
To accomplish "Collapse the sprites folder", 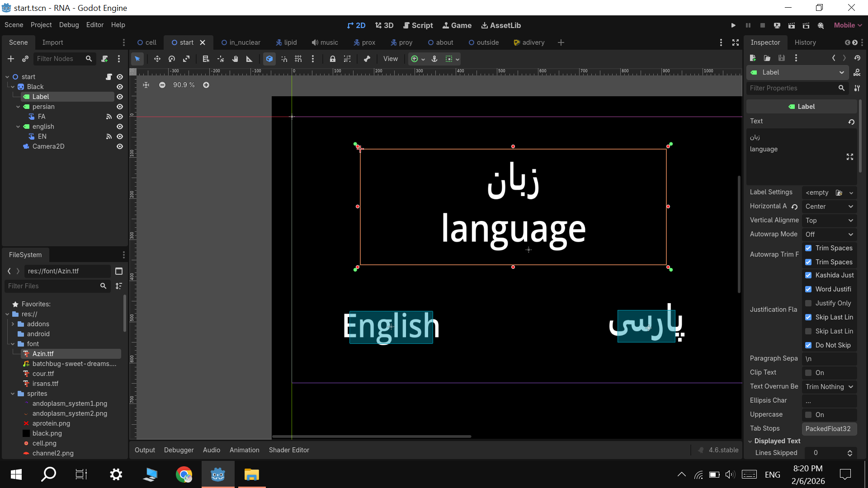I will pos(13,394).
